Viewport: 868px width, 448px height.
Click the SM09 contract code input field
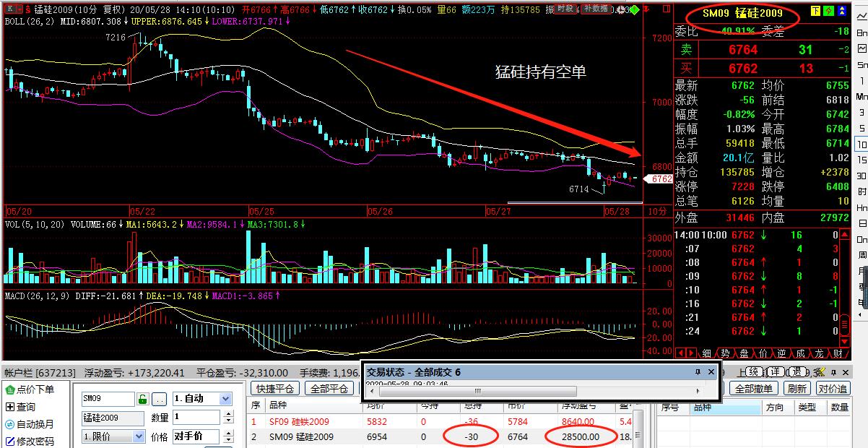[108, 399]
